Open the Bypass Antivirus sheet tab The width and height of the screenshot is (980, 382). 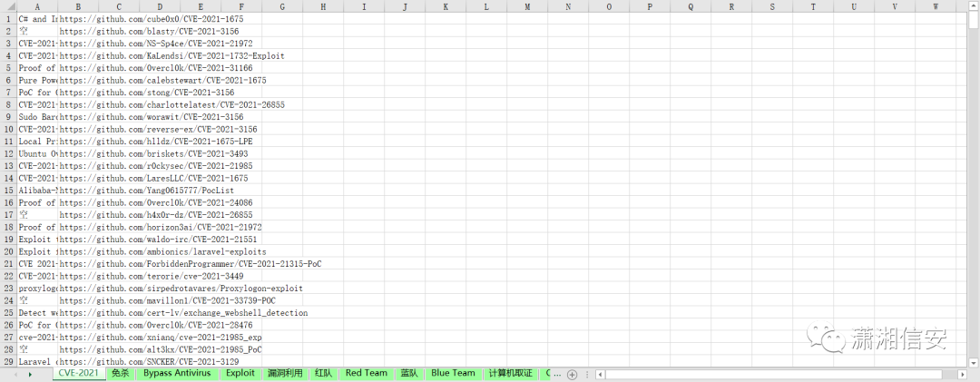[177, 373]
